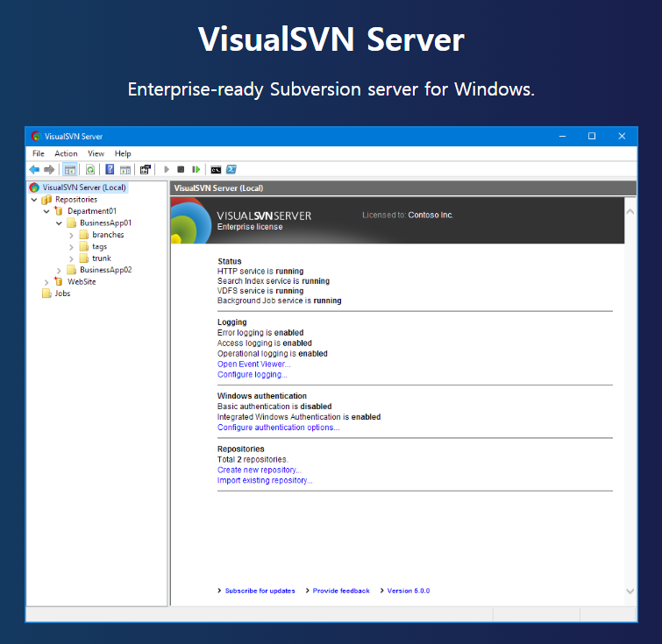Click the Subscribe for updates link

tap(260, 591)
